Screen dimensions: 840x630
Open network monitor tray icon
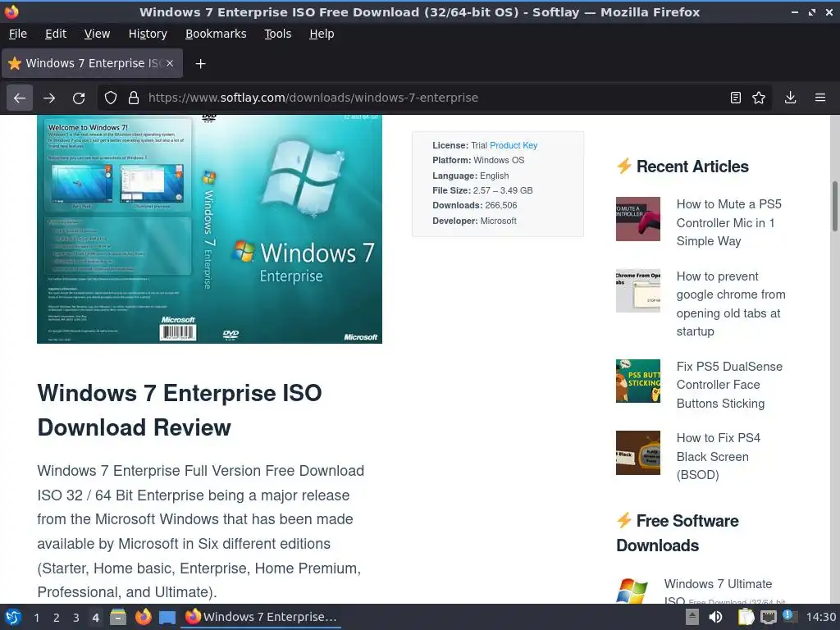(x=768, y=617)
